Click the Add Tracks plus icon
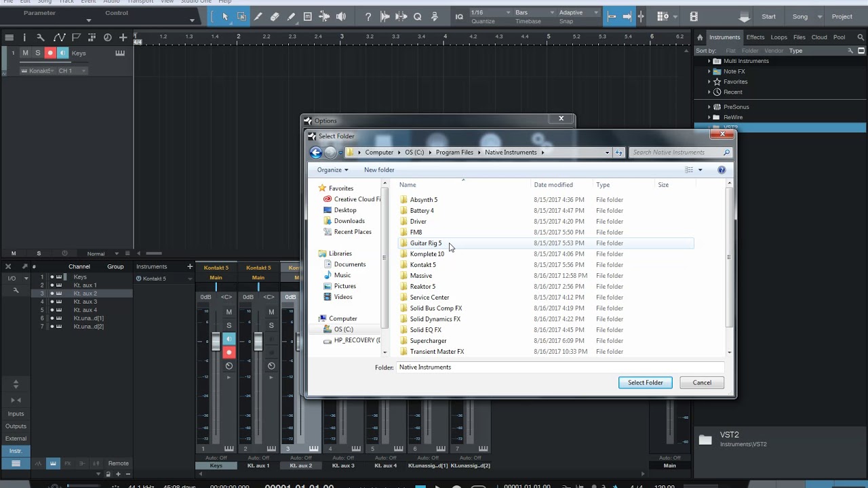The width and height of the screenshot is (868, 488). point(123,37)
